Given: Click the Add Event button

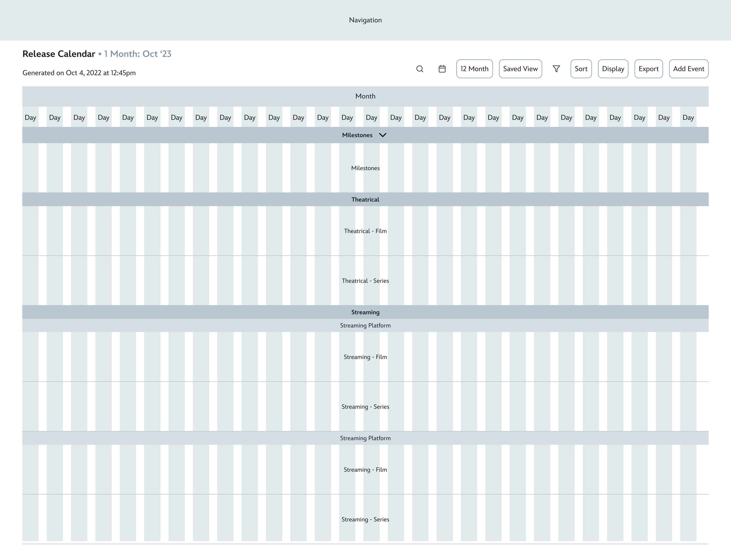Looking at the screenshot, I should tap(689, 69).
